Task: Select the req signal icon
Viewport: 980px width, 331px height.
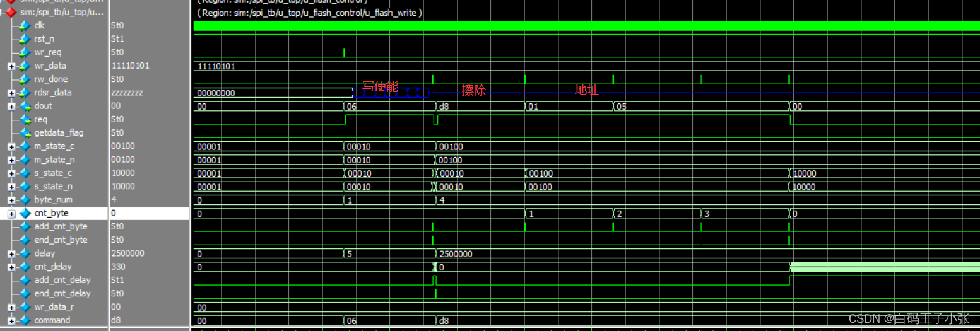Action: [25, 119]
